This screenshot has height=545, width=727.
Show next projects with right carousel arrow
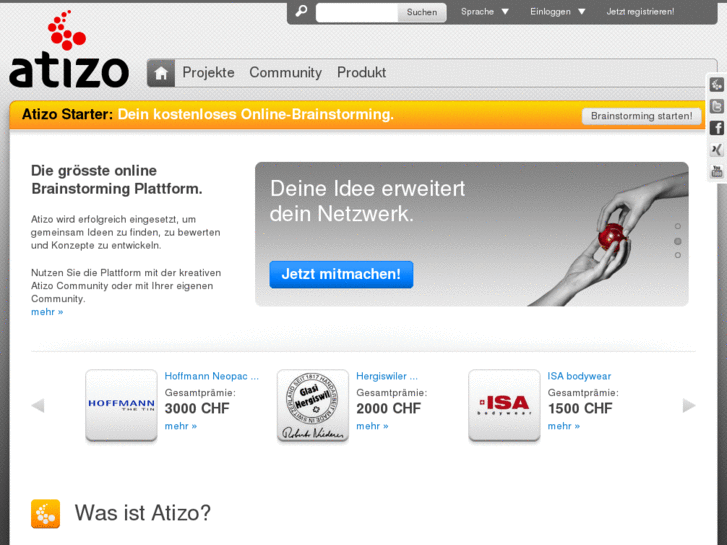tap(689, 405)
